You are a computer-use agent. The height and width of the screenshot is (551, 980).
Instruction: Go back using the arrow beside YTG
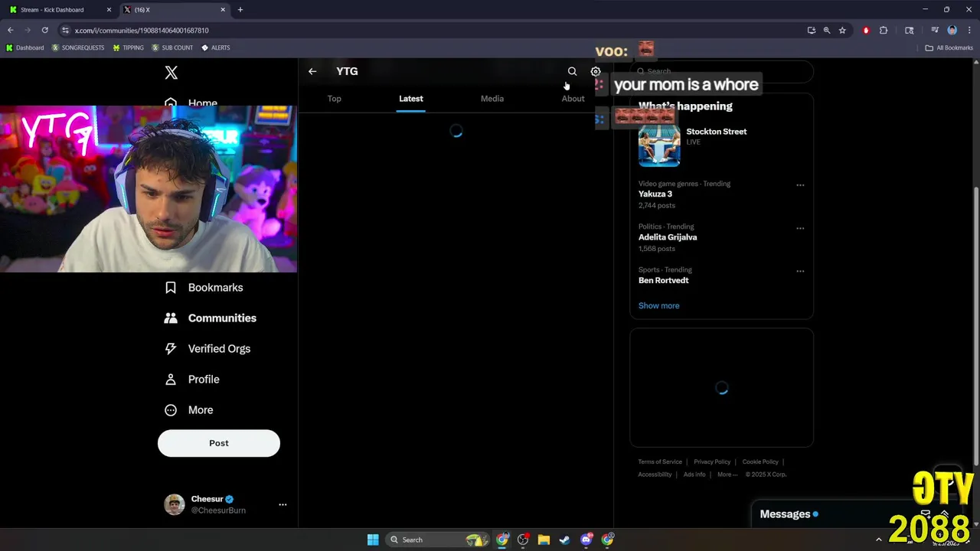312,71
